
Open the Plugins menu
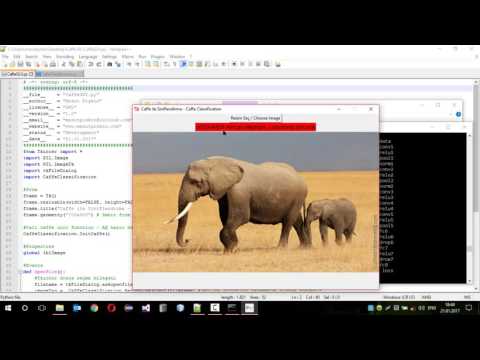pos(158,57)
